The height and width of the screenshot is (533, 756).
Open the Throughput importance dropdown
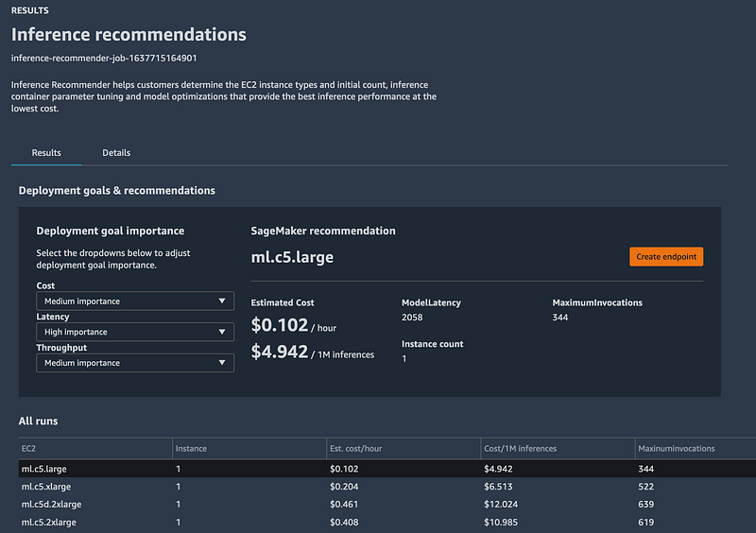click(x=135, y=363)
